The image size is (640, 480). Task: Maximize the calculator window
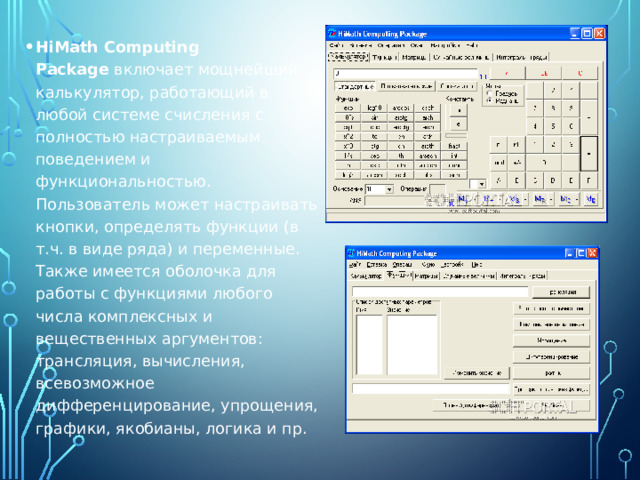click(x=587, y=33)
